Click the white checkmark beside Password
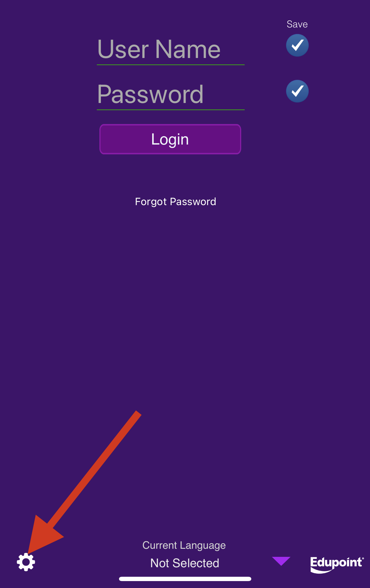Screen dimensions: 370x588 point(297,91)
